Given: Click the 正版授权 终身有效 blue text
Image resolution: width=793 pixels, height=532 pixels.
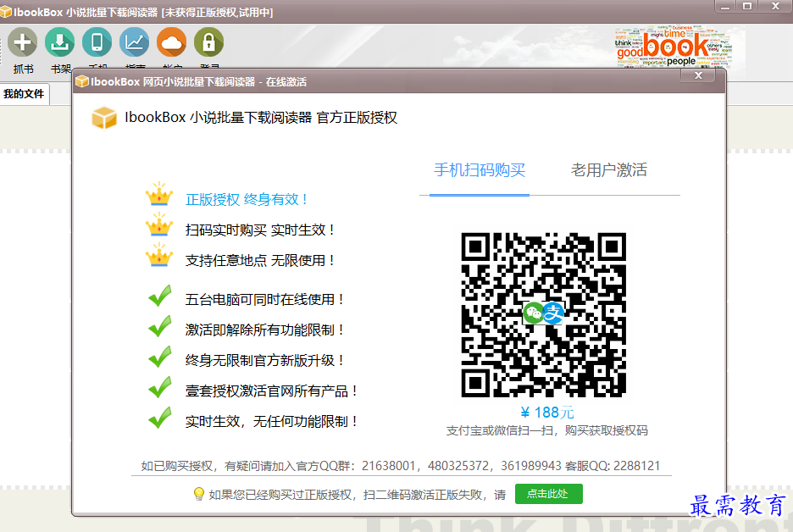Looking at the screenshot, I should (247, 199).
